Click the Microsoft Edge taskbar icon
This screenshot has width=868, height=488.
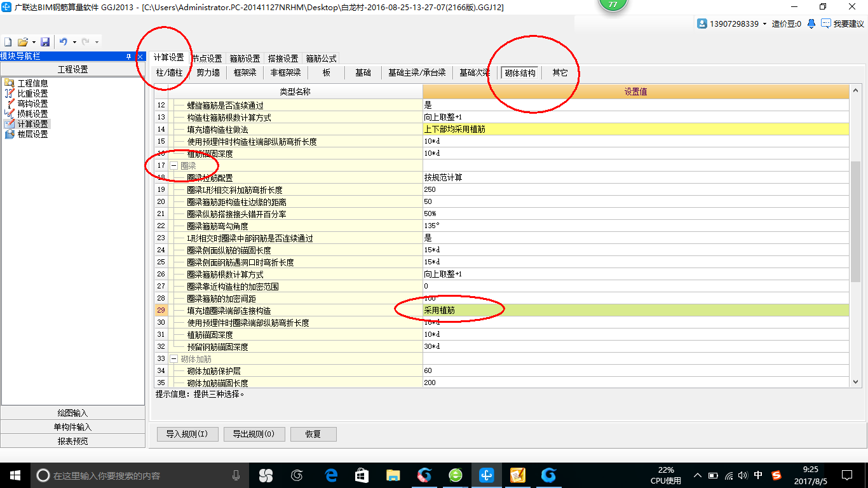tap(331, 475)
